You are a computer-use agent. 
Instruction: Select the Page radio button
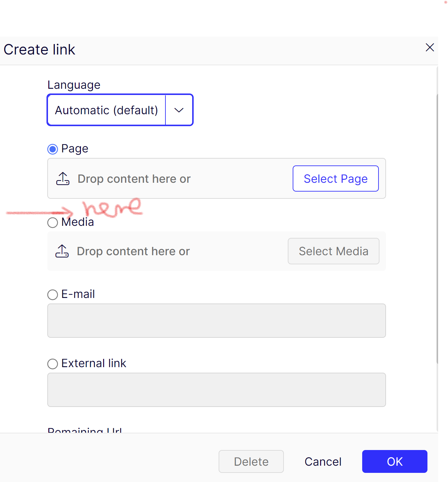[53, 149]
